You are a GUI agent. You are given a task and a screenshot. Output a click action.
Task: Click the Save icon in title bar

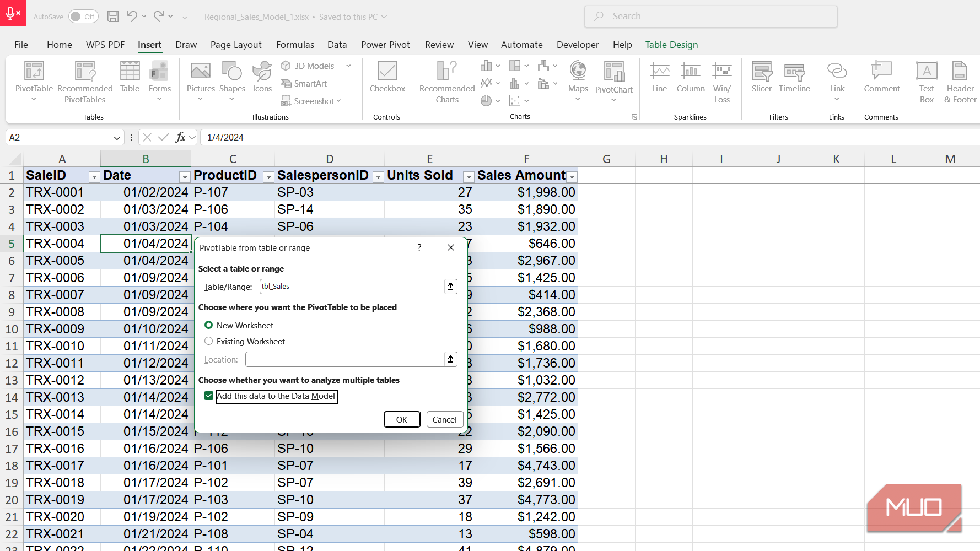[113, 17]
